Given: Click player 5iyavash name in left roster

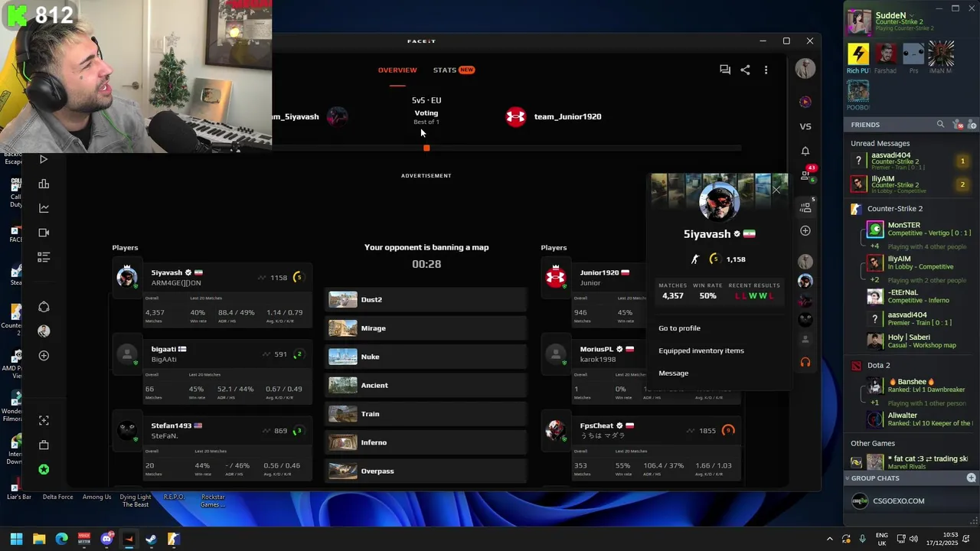Looking at the screenshot, I should point(167,272).
